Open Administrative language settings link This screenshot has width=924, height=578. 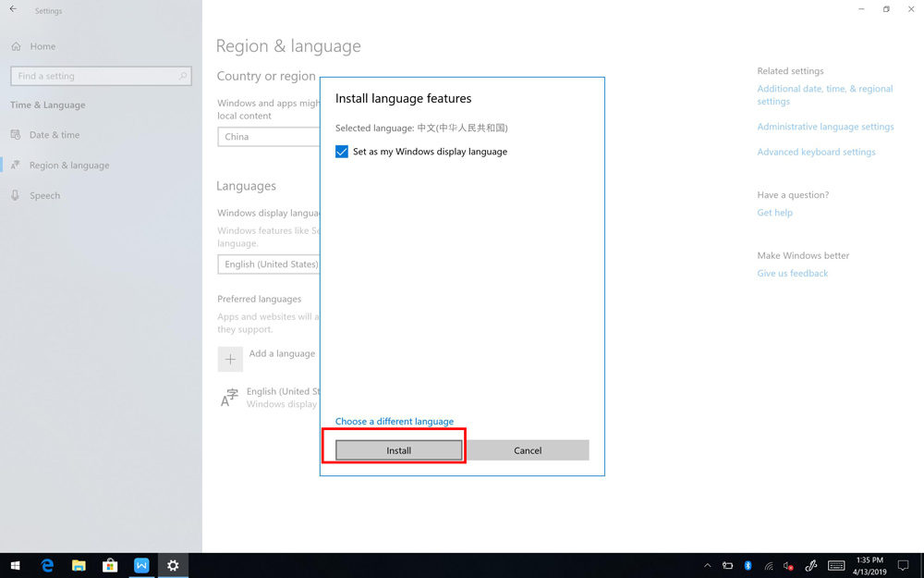(825, 127)
